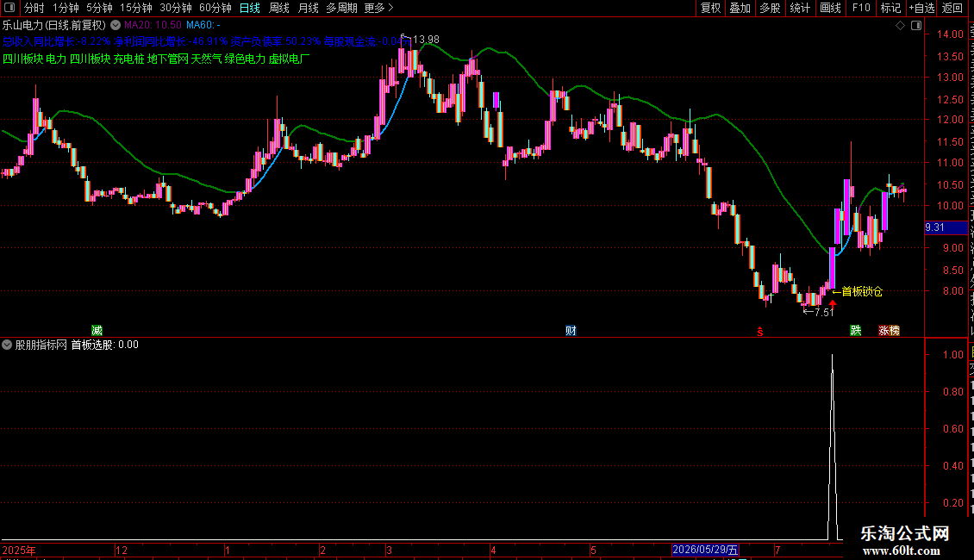Click the 2026/05/29/五 date marker

pos(705,550)
